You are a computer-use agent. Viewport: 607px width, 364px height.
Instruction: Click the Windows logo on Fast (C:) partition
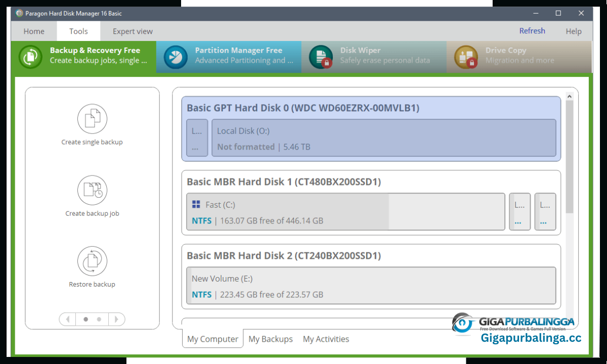coord(196,205)
